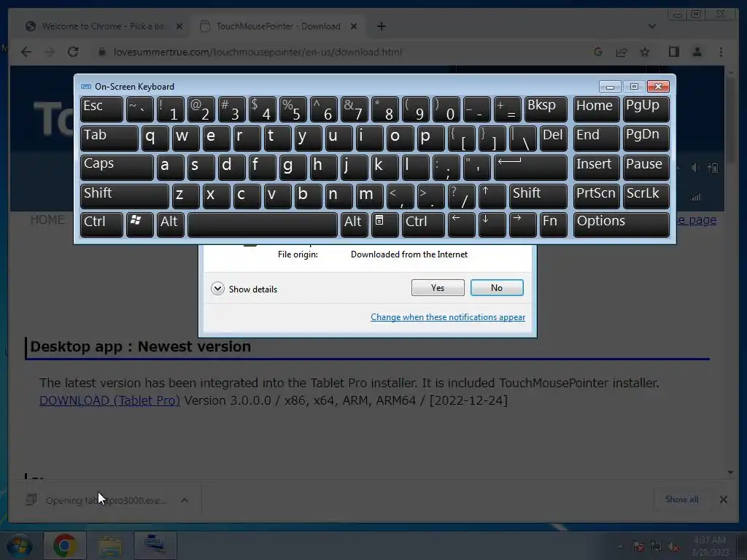Viewport: 747px width, 560px height.
Task: Reload the page in Chrome
Action: (73, 52)
